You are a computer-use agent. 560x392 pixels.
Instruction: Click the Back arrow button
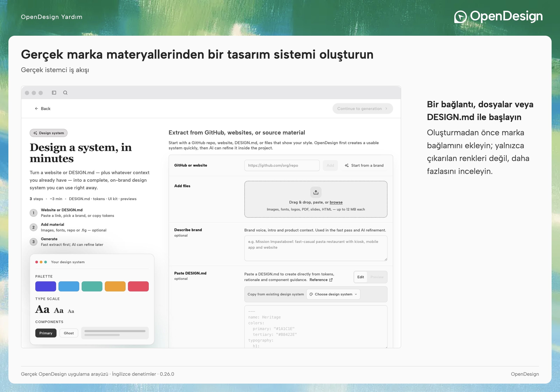(43, 108)
